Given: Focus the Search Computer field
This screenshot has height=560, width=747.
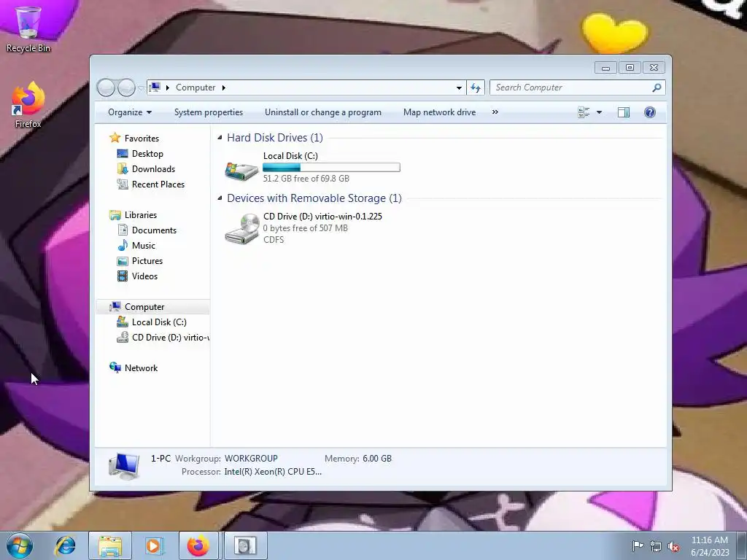Looking at the screenshot, I should (x=570, y=87).
